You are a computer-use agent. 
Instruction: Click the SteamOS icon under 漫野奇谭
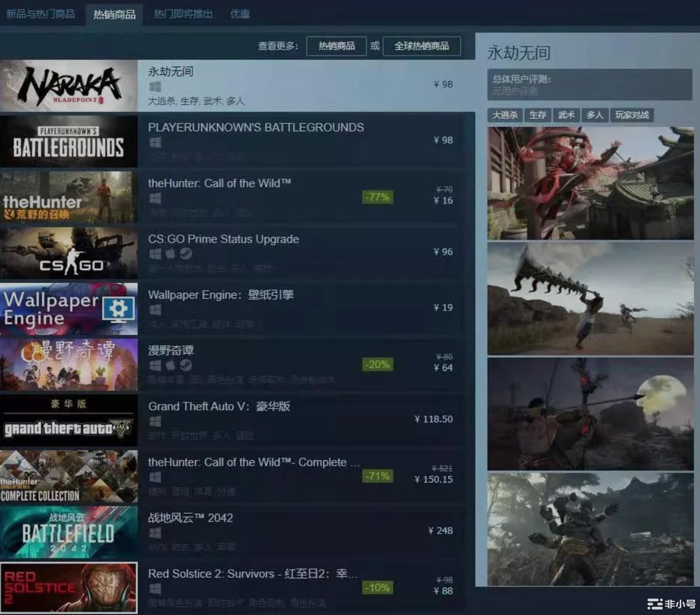tap(186, 365)
